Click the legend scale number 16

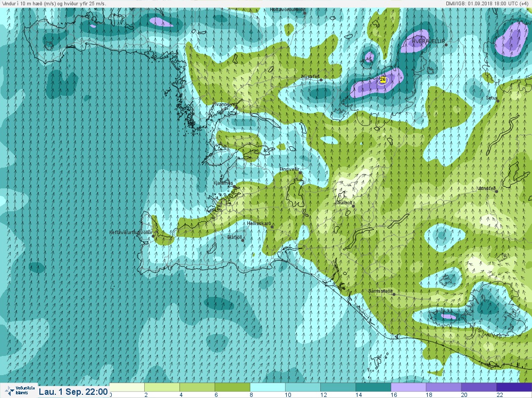[x=394, y=395]
